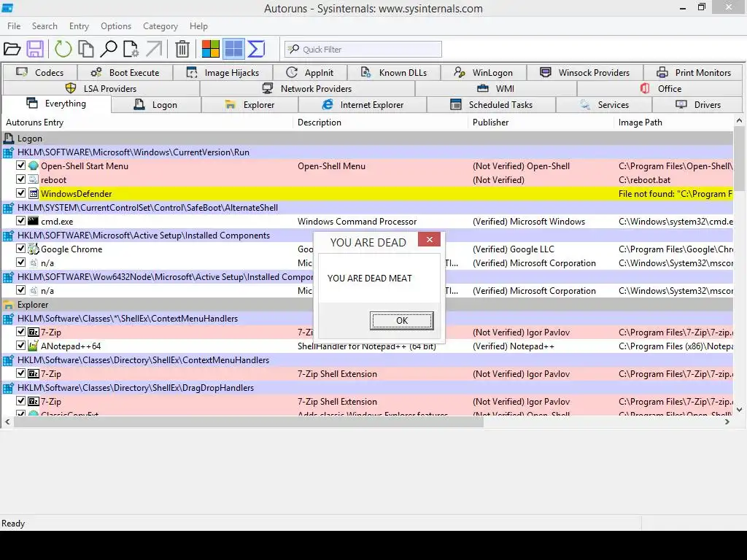Screen dimensions: 747x560
Task: Switch to the Winsock Providers tab
Action: click(585, 72)
